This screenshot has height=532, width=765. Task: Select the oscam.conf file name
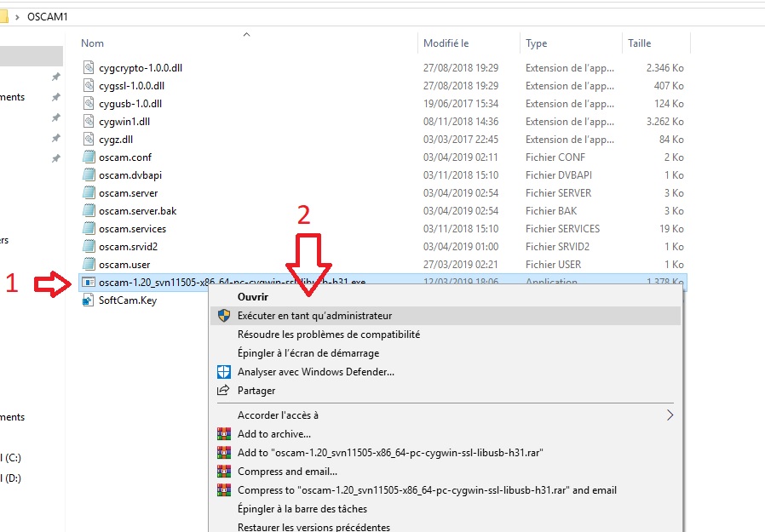pyautogui.click(x=125, y=157)
